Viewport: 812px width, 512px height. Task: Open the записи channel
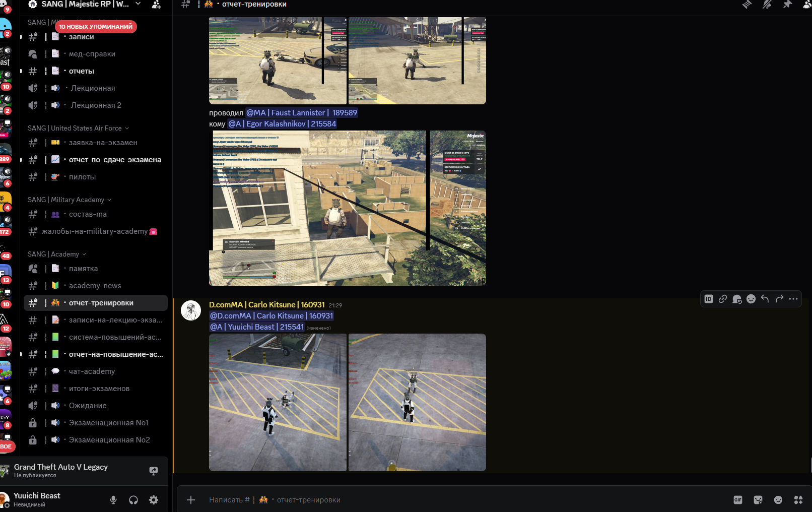click(x=96, y=37)
